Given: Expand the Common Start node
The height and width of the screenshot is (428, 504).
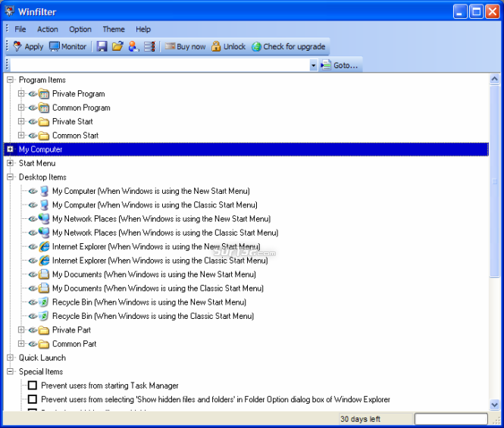Looking at the screenshot, I should pos(21,135).
